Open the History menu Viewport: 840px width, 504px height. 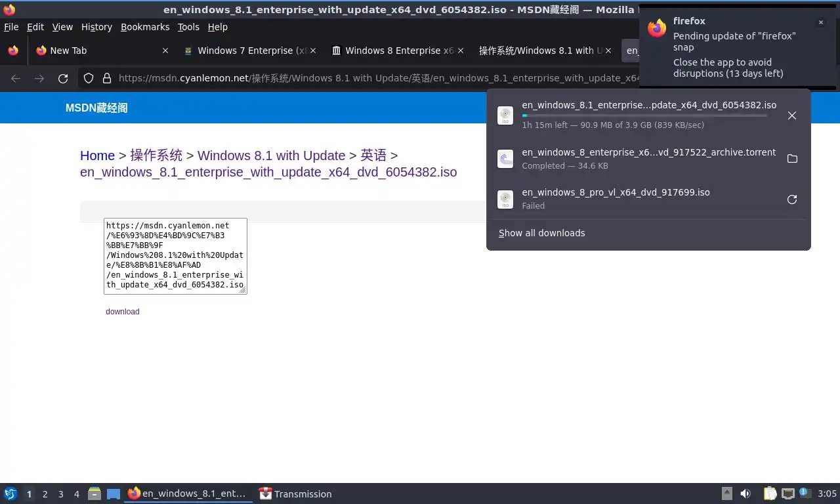(x=96, y=27)
